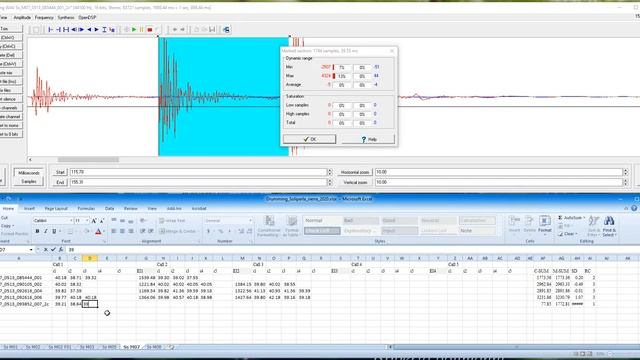Click the red Stop button in audio toolbar
Viewport: 640px width, 360px height.
tap(149, 29)
